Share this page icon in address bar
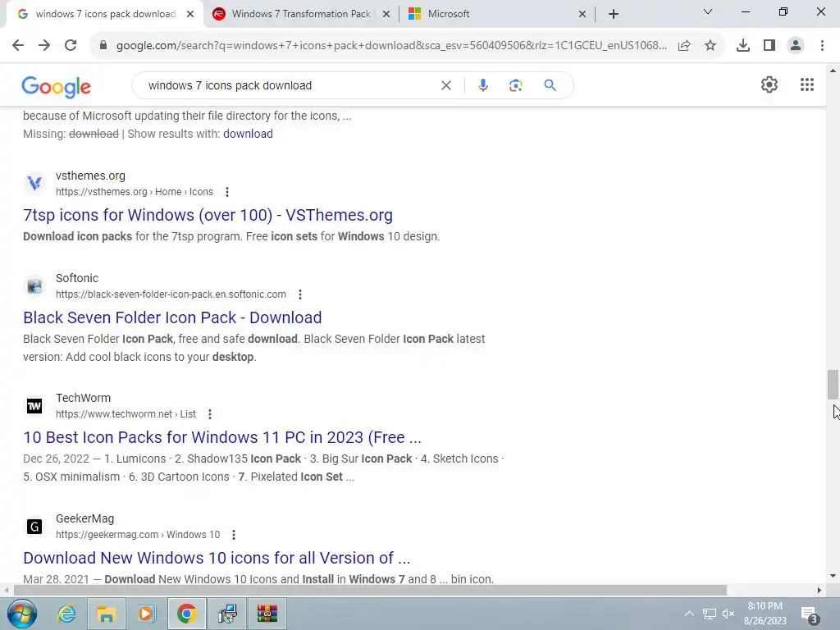Image resolution: width=840 pixels, height=630 pixels. pos(684,46)
